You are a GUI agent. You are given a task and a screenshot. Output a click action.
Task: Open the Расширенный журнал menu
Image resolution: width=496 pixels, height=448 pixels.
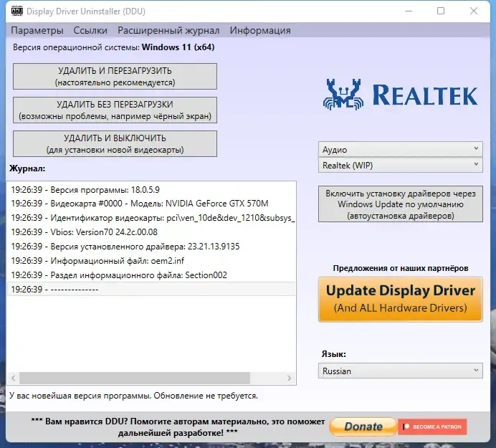168,30
